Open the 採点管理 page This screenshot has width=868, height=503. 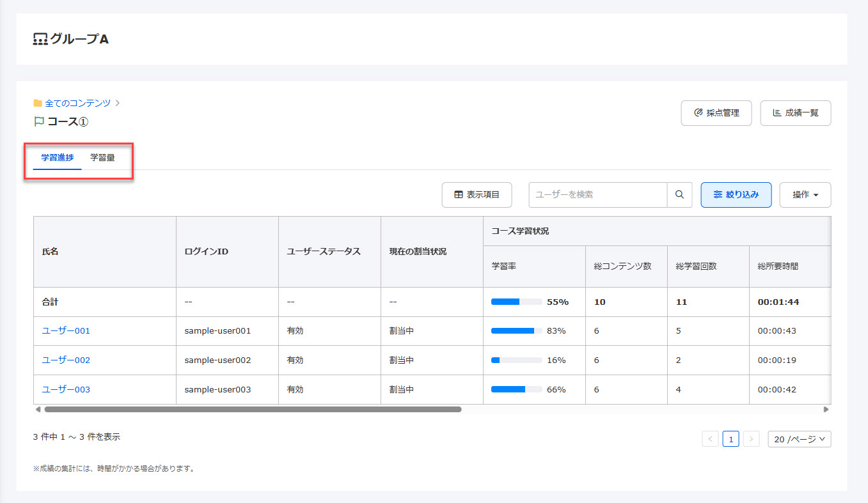coord(716,113)
